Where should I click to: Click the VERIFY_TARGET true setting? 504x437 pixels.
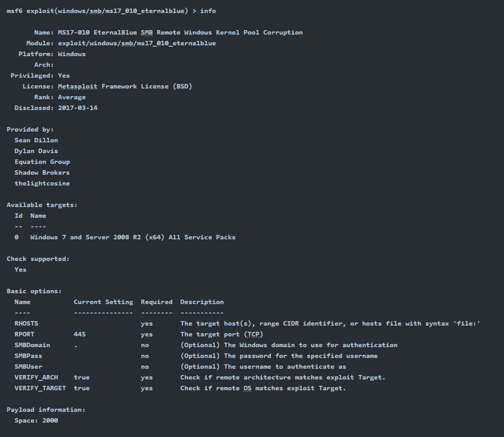point(82,388)
